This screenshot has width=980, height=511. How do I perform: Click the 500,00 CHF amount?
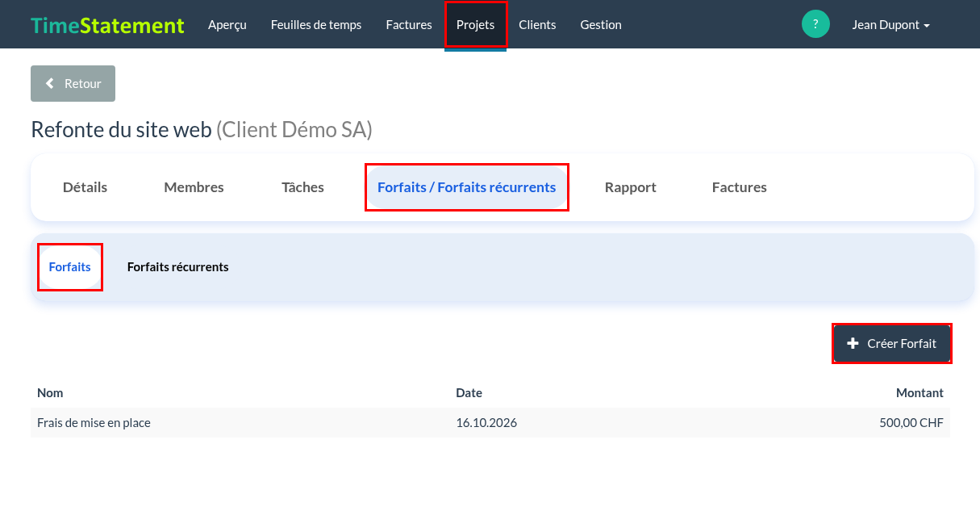pos(911,422)
